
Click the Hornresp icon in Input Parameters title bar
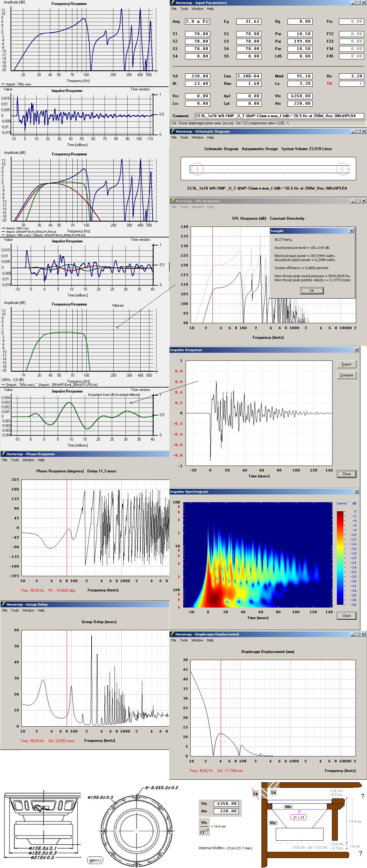pos(173,3)
